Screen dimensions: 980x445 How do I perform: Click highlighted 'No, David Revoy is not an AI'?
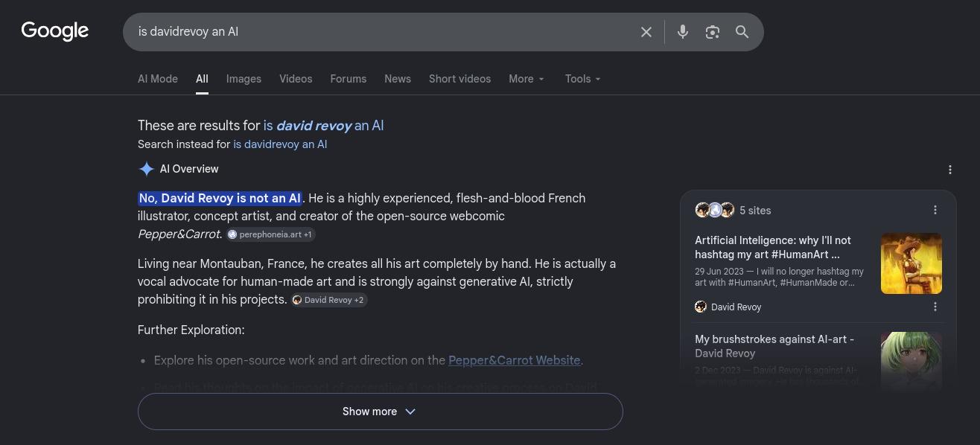(220, 198)
